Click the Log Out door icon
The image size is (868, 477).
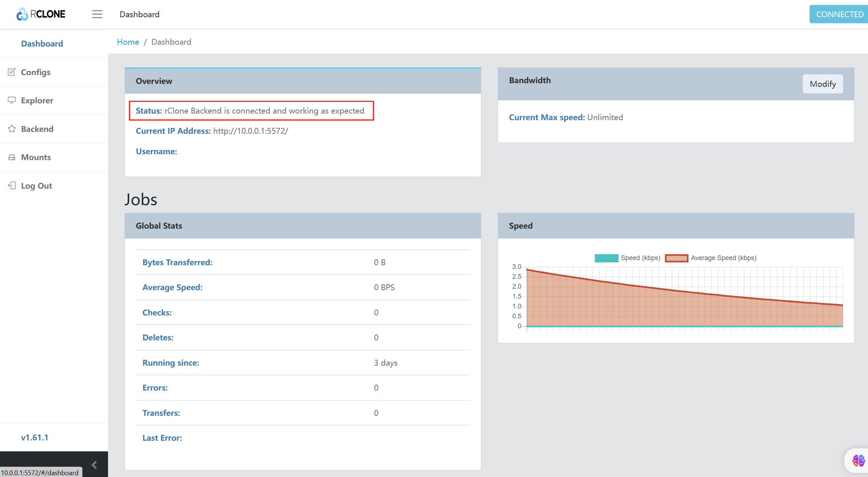(x=12, y=185)
